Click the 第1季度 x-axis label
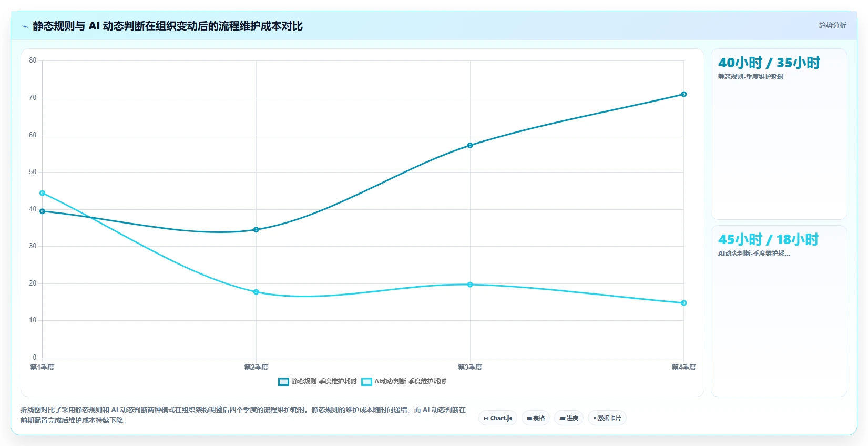 [x=42, y=367]
